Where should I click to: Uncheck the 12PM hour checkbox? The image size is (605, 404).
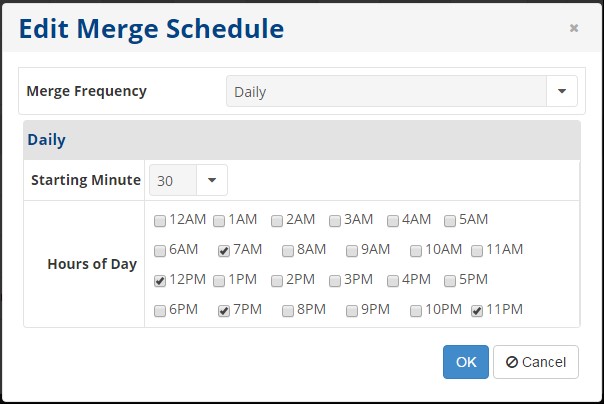click(161, 281)
